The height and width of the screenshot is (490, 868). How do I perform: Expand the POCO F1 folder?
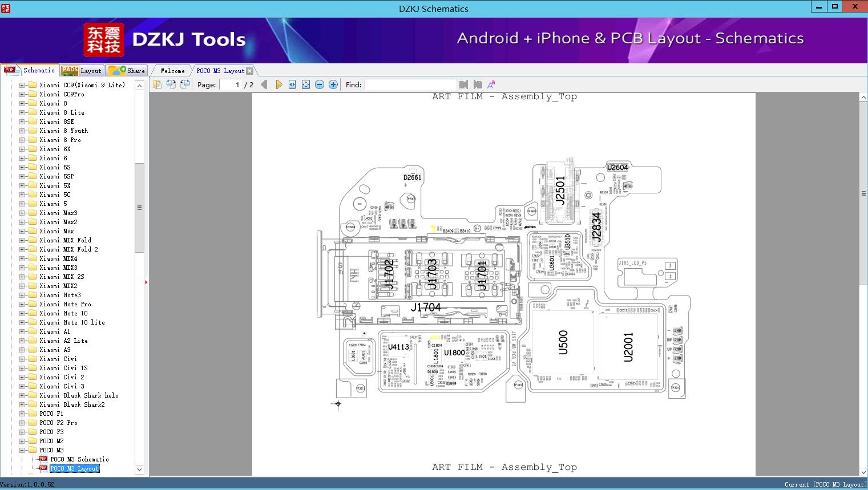(22, 414)
